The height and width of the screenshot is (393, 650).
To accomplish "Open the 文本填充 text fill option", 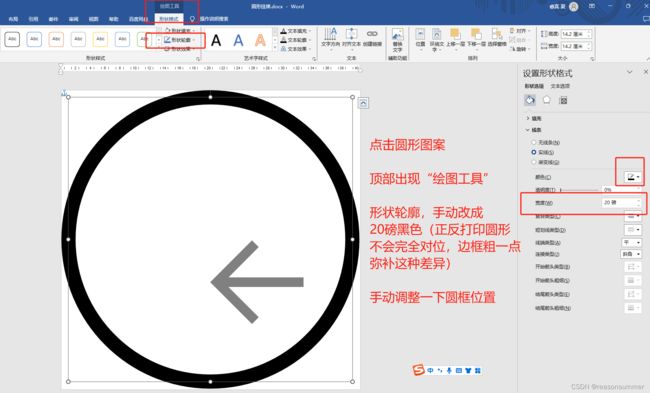I will [295, 31].
